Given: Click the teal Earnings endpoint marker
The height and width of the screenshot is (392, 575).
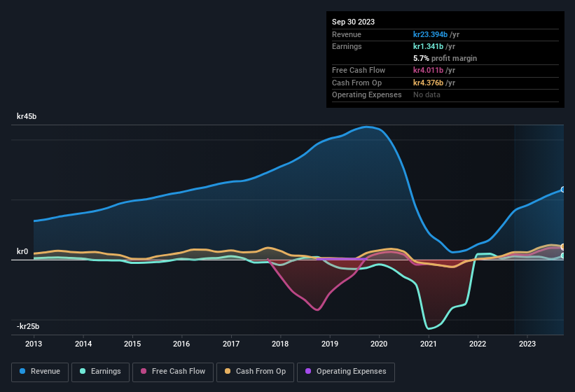Looking at the screenshot, I should [563, 255].
